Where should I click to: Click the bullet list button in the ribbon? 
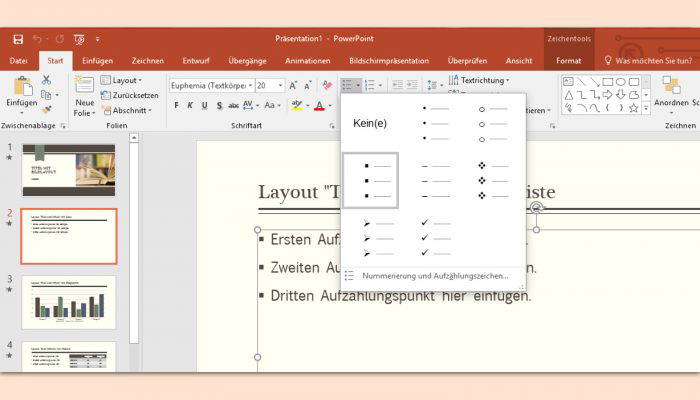[x=347, y=85]
